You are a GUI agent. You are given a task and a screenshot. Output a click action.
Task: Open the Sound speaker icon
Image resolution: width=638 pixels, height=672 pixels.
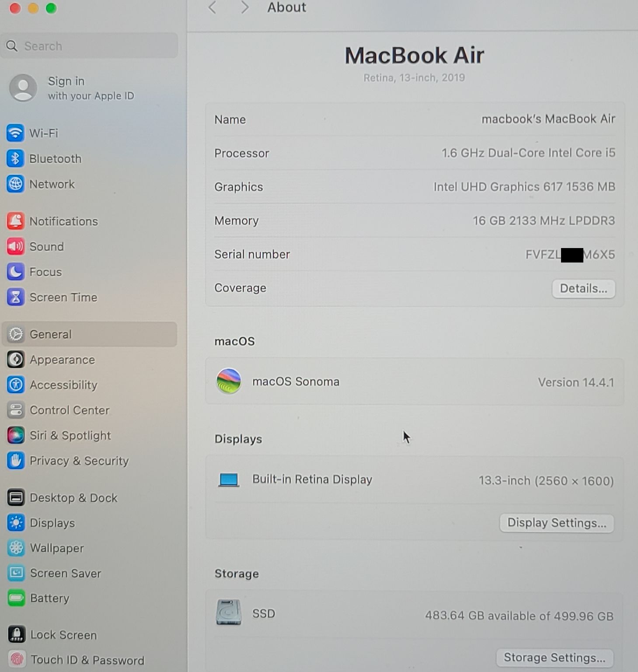click(15, 247)
